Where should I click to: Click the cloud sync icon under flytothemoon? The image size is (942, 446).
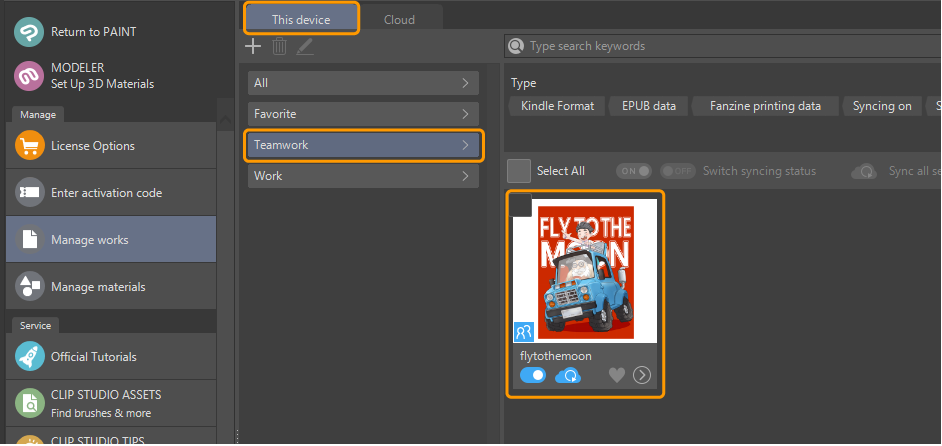click(568, 376)
